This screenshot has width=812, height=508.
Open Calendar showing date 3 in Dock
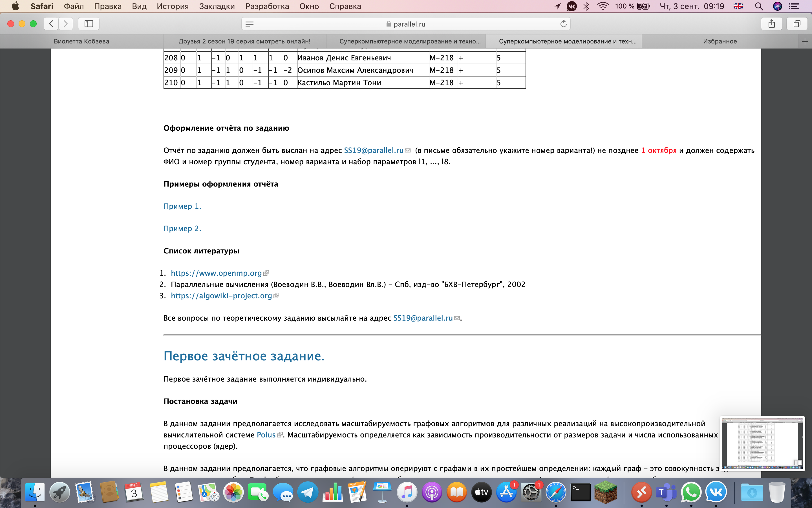(x=134, y=492)
